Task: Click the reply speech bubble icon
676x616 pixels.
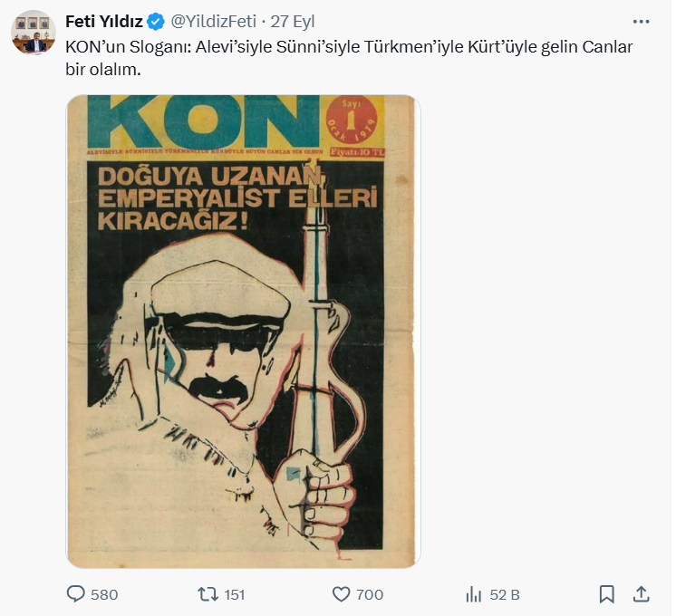Action: click(76, 594)
